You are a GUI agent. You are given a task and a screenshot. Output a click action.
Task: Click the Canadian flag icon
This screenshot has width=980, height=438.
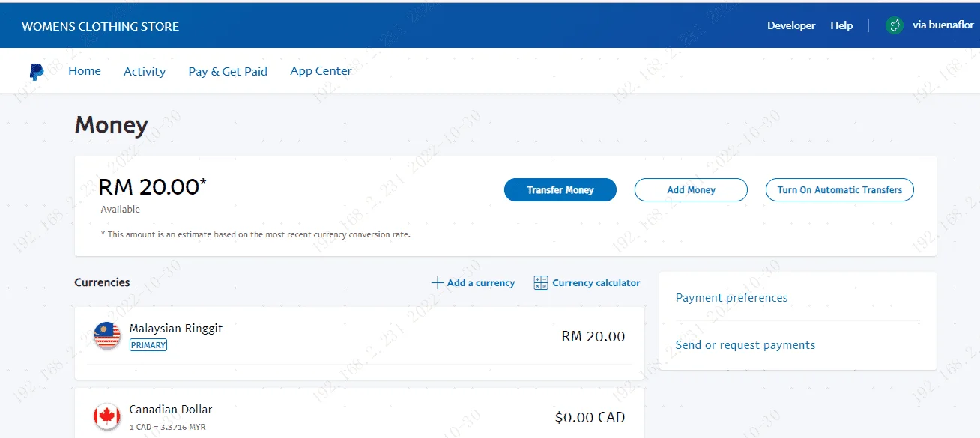(107, 416)
